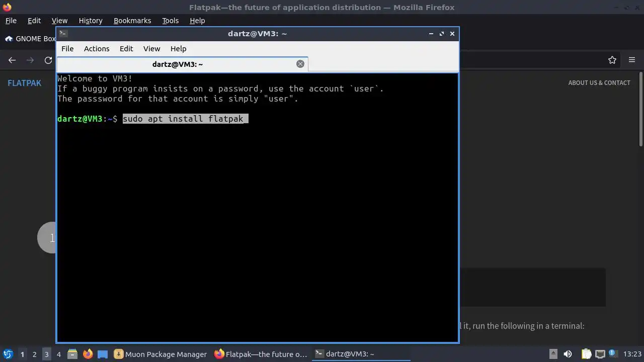Open the terminal File menu
Screen dimensions: 644x362
coord(67,49)
